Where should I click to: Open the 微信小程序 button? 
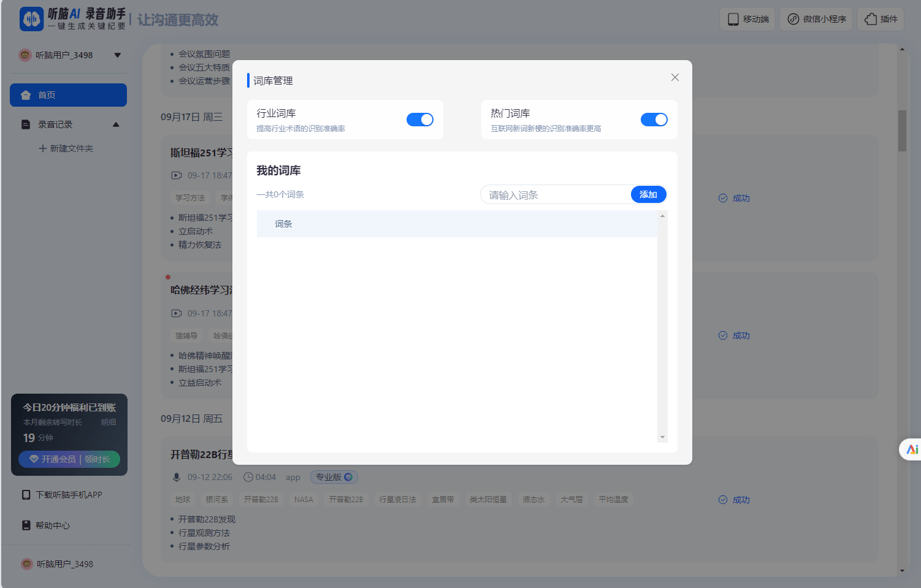tap(816, 19)
